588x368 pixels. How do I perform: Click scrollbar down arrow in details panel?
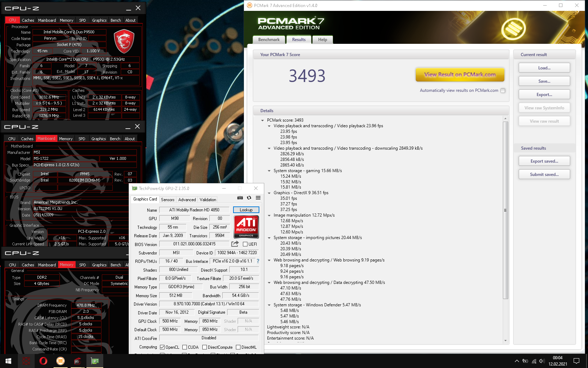(x=505, y=340)
